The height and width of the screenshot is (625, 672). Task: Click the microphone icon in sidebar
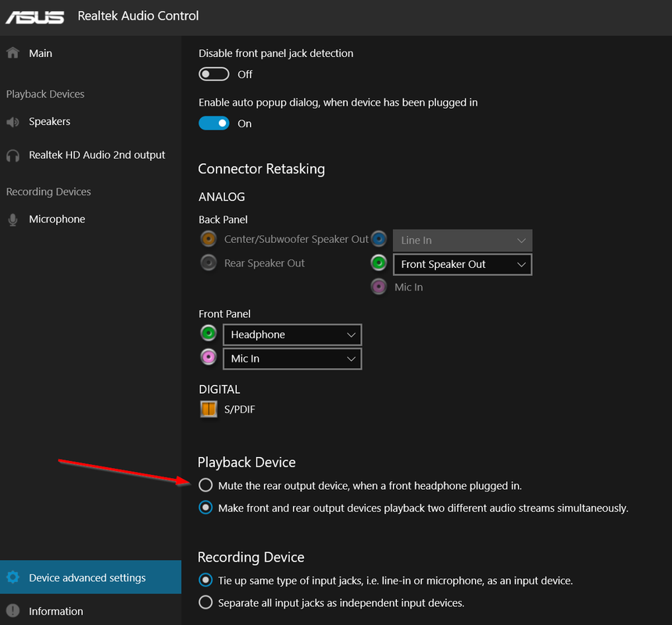pos(13,220)
